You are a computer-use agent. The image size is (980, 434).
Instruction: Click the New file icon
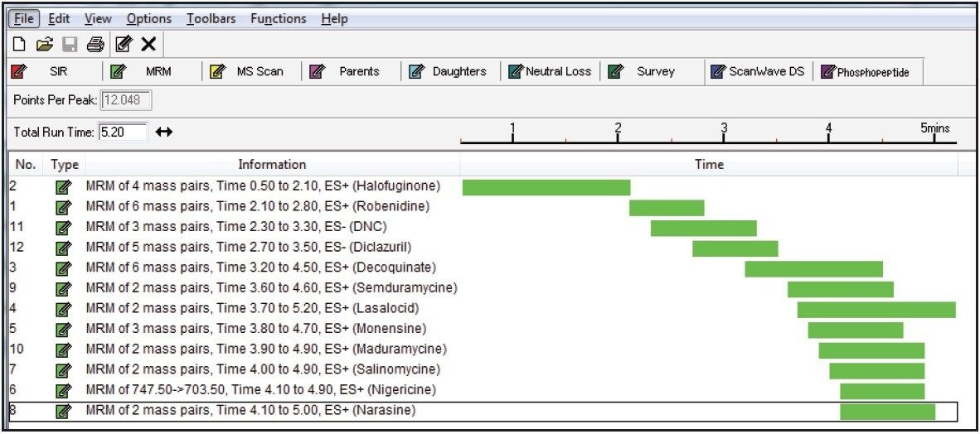point(19,45)
